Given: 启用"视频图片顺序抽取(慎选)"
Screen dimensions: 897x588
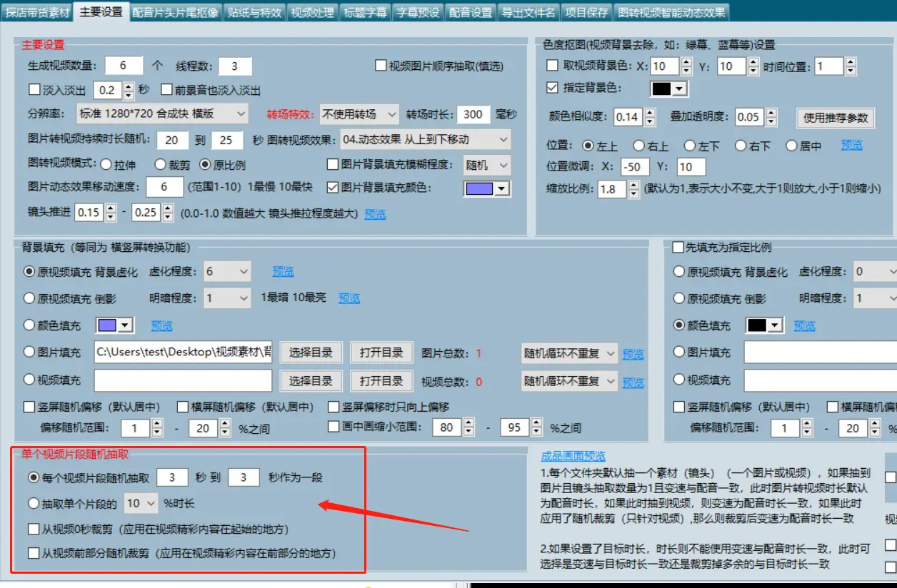Looking at the screenshot, I should tap(379, 66).
